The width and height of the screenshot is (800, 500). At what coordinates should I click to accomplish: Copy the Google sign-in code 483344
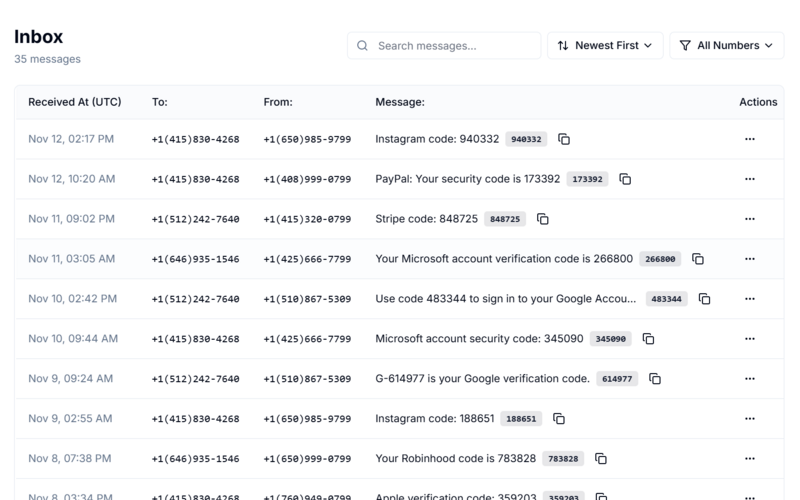(705, 299)
